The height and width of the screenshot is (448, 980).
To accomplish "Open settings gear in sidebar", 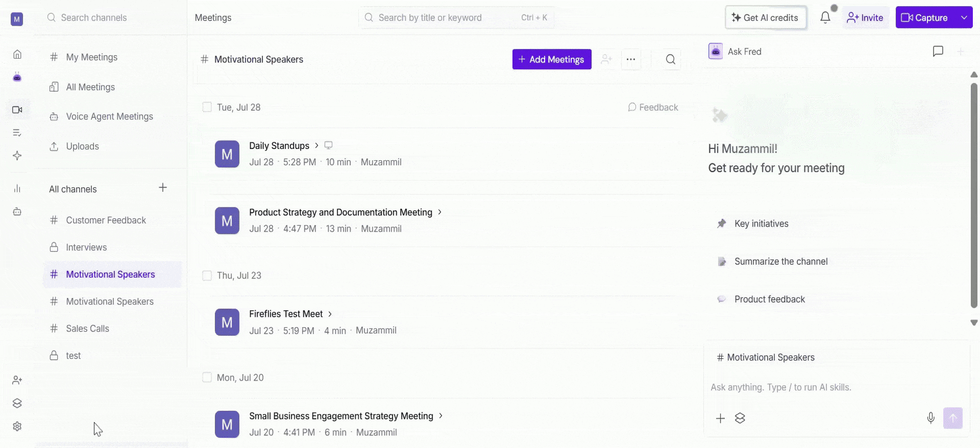I will tap(17, 426).
